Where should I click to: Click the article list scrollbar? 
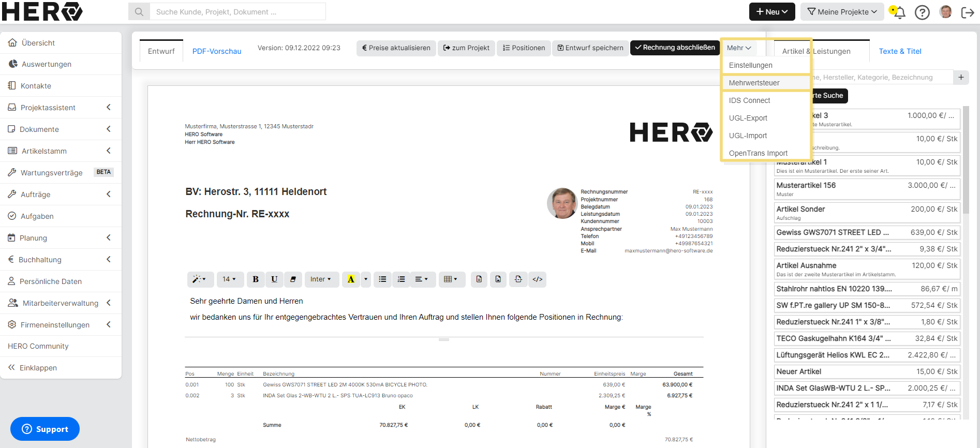(966, 160)
